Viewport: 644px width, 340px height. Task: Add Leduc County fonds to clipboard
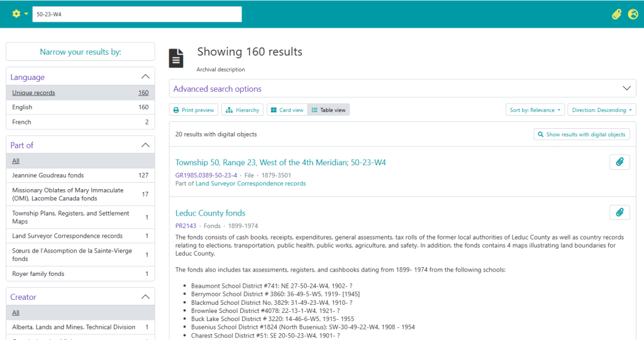click(619, 212)
